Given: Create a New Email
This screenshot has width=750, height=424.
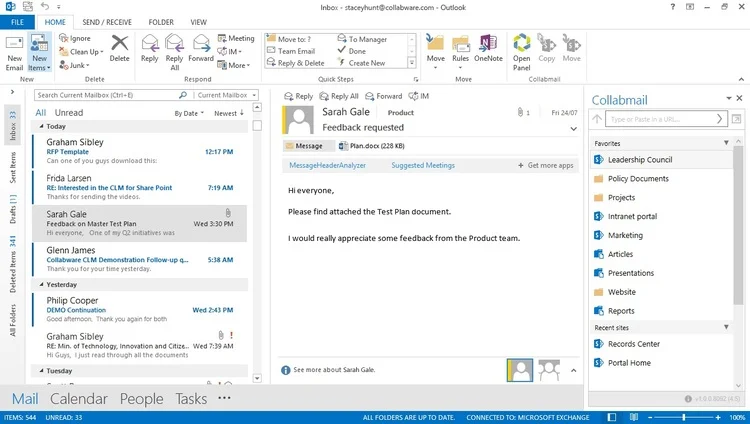Looking at the screenshot, I should coord(14,53).
